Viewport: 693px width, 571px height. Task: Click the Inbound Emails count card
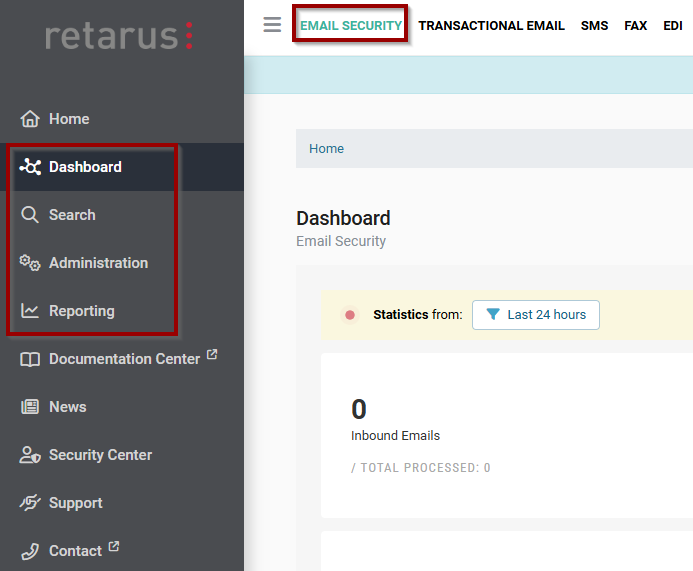[420, 435]
